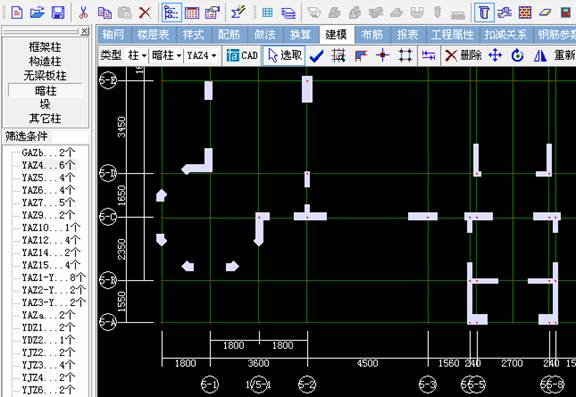
Task: Select the blue move arrows icon
Action: point(495,56)
